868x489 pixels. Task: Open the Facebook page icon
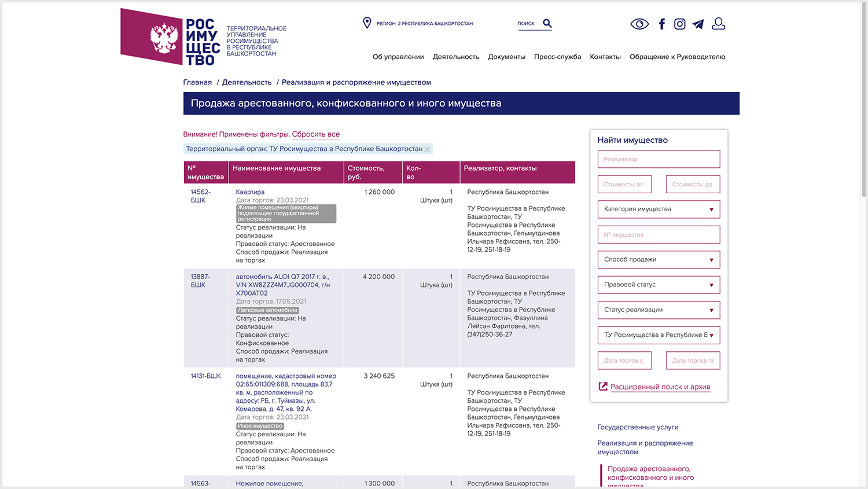click(x=662, y=24)
